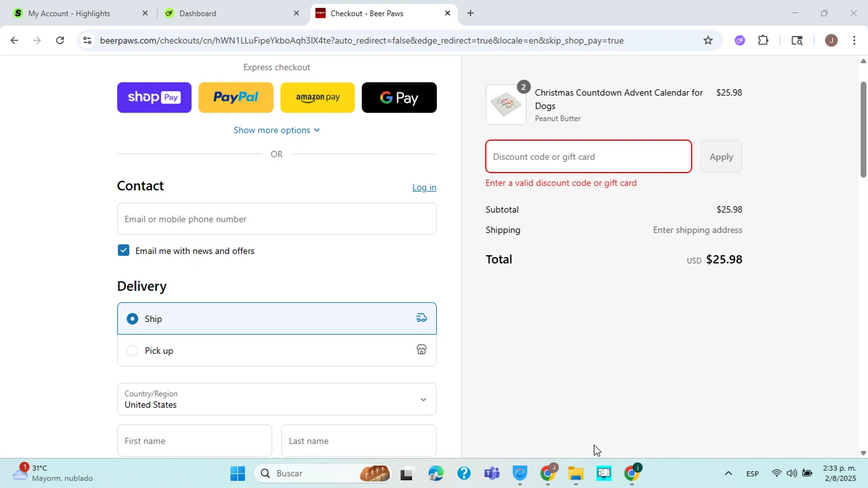Viewport: 868px width, 488px height.
Task: Click the browser forward arrow
Action: point(37,41)
